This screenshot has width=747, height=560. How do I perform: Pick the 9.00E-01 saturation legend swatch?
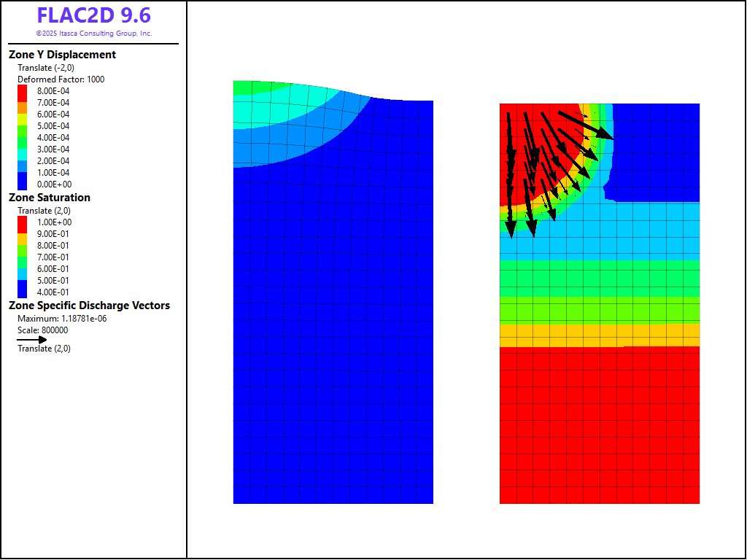click(23, 234)
